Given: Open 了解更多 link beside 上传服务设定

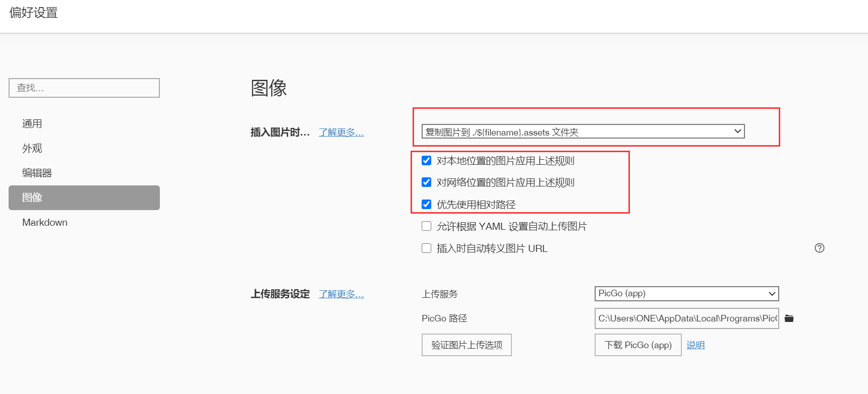Looking at the screenshot, I should point(341,294).
